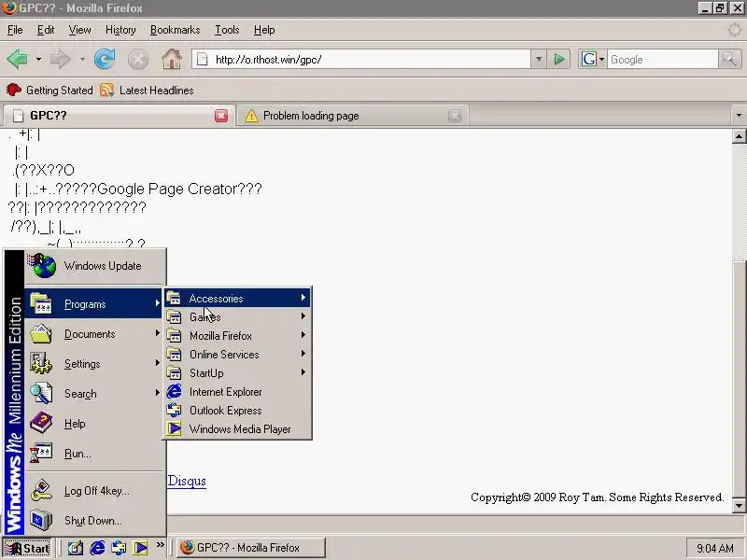
Task: Click the Getting Started bookmark icon
Action: coord(14,90)
